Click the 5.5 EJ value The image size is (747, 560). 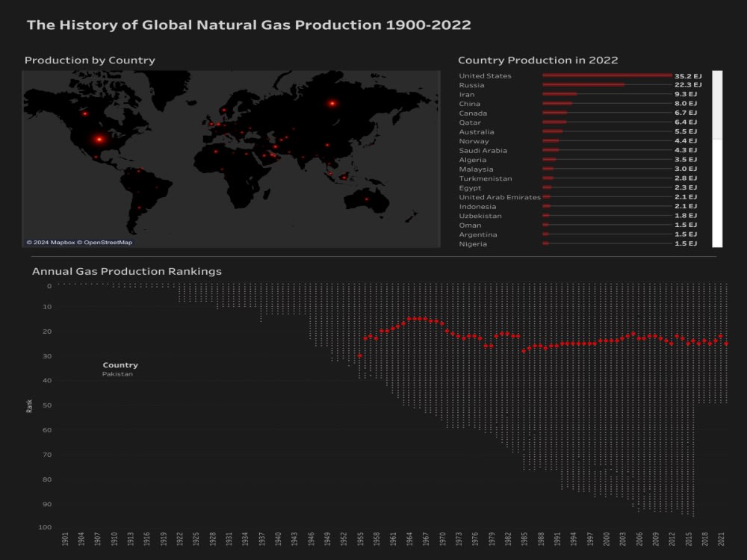pyautogui.click(x=686, y=131)
